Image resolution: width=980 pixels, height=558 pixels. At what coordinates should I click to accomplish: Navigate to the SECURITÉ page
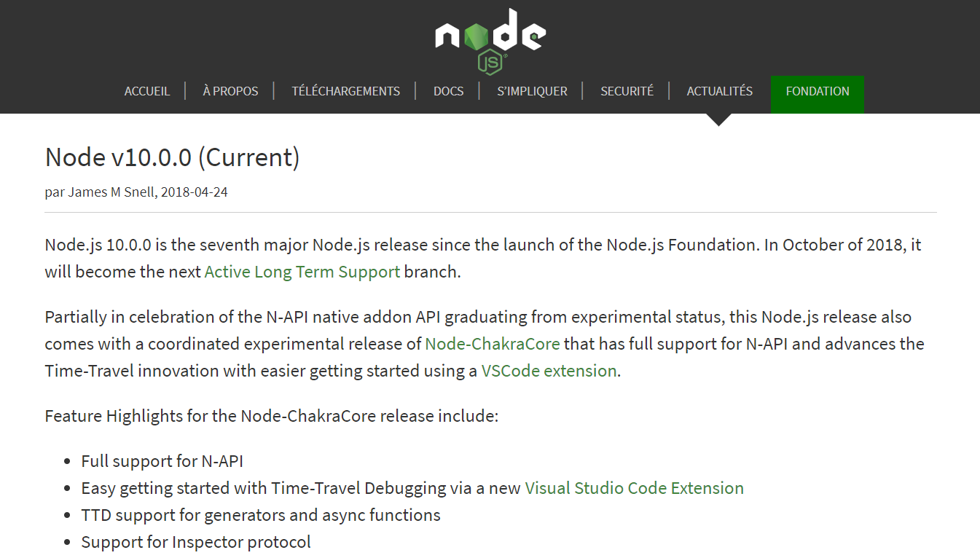[x=627, y=91]
